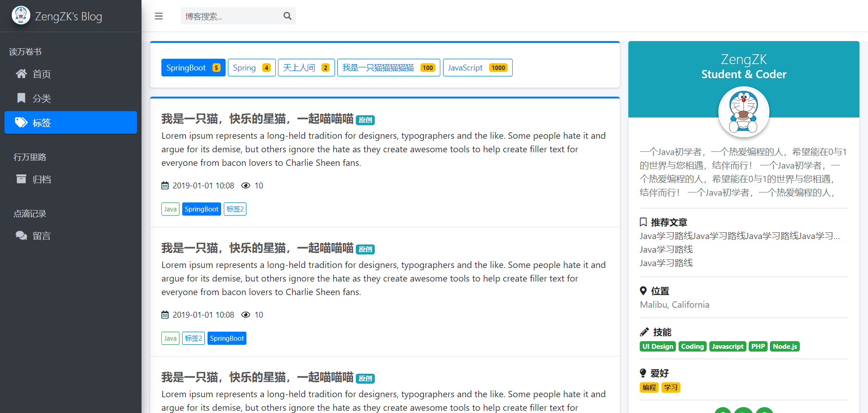Screen dimensions: 868x413
Task: Click the Java tag under the first post
Action: tap(170, 209)
